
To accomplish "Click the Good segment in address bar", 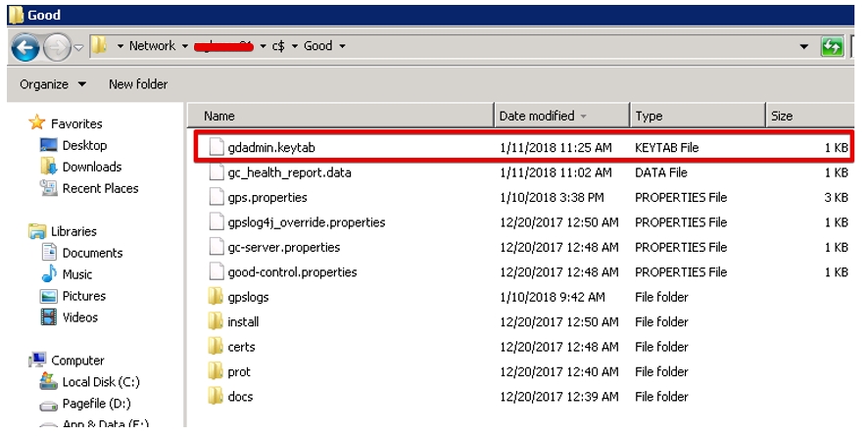I will coord(317,46).
